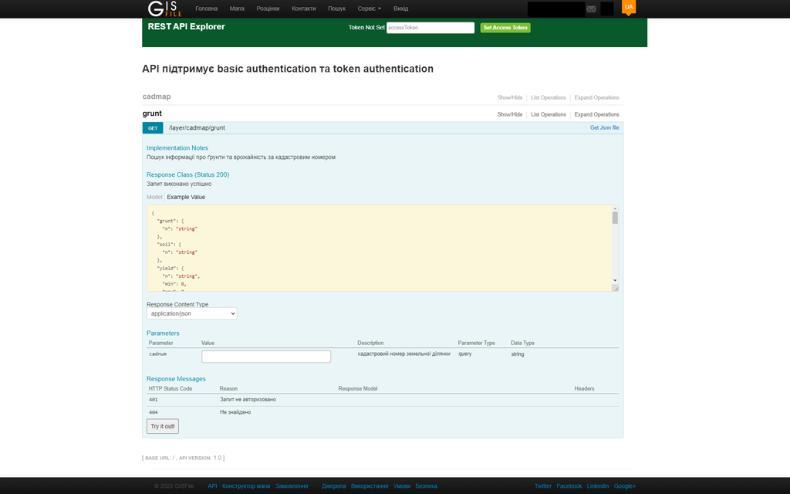The height and width of the screenshot is (494, 790).
Task: Click the orange UA language badge
Action: click(628, 7)
